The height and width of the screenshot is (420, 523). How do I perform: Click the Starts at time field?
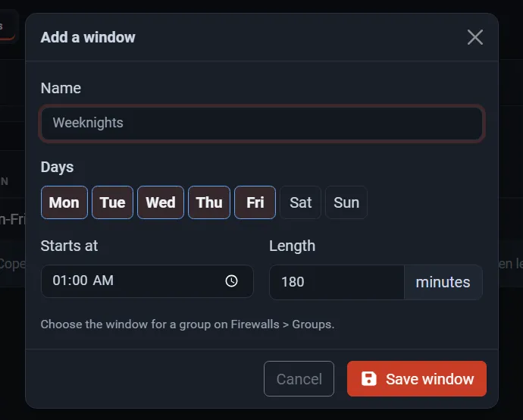[147, 281]
